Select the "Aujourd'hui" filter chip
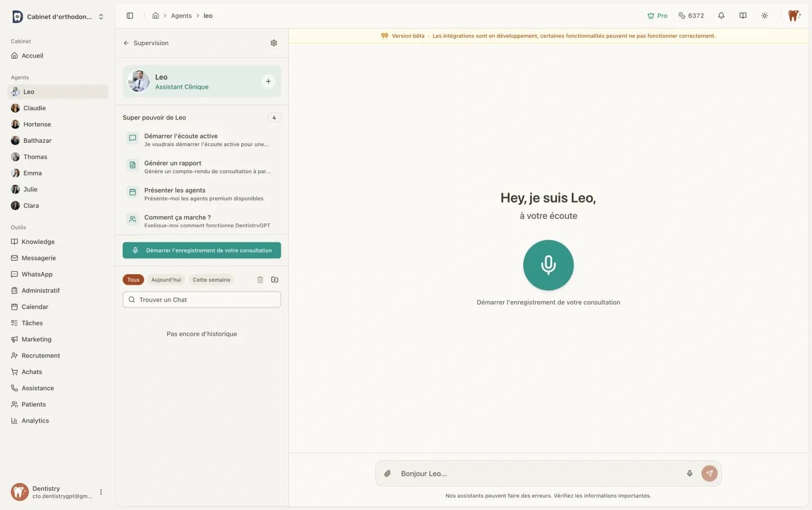 point(166,280)
